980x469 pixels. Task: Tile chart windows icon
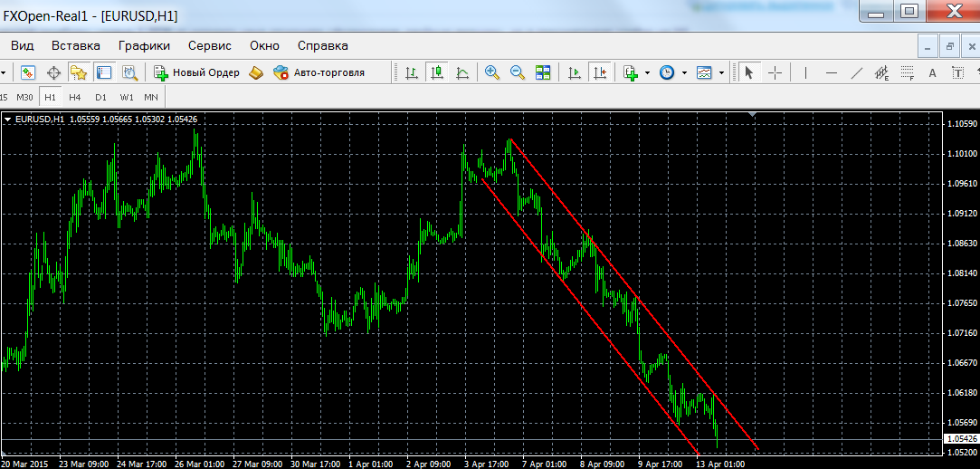pyautogui.click(x=543, y=72)
